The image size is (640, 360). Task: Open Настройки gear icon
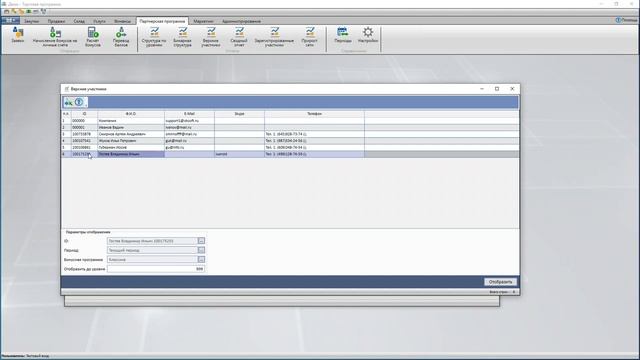(x=368, y=36)
